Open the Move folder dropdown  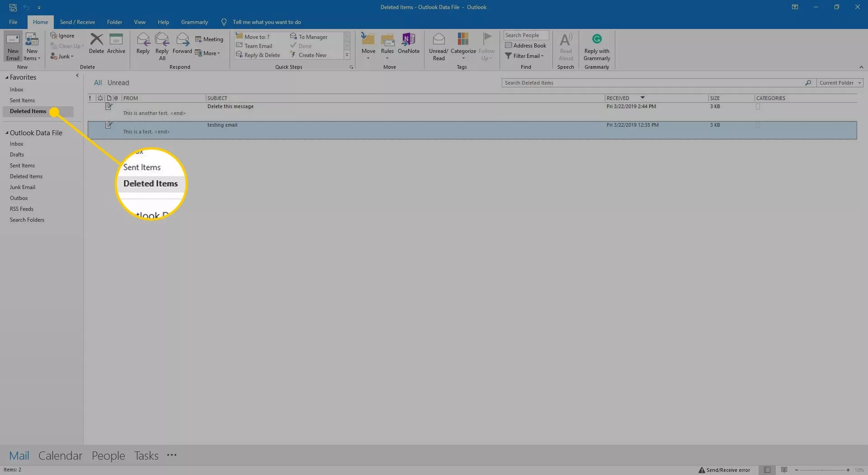tap(368, 46)
